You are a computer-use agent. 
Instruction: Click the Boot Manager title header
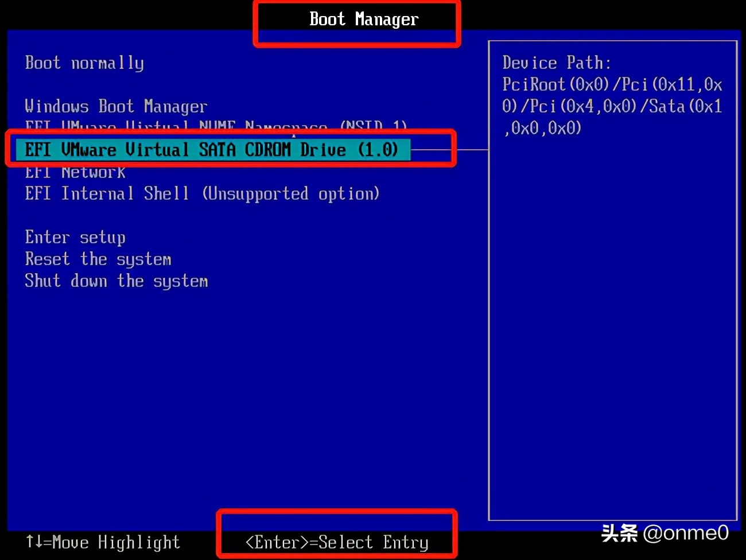point(363,19)
